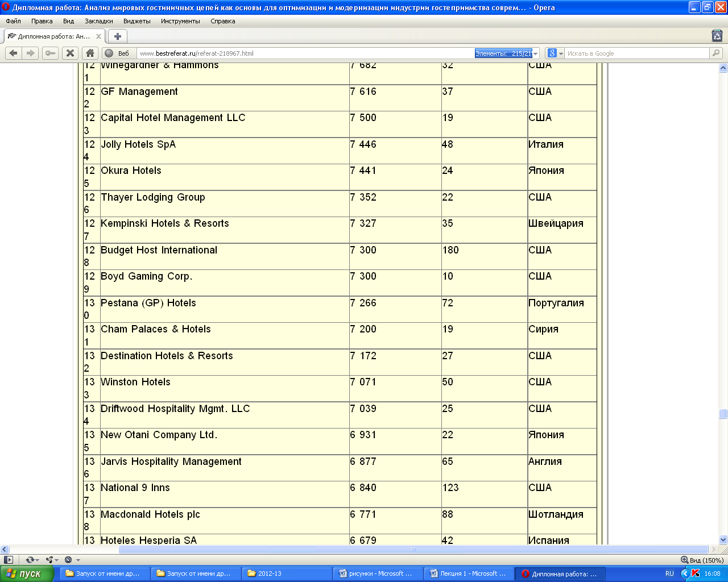The image size is (728, 582).
Task: Click the Веб globe badge in address bar
Action: pos(118,53)
